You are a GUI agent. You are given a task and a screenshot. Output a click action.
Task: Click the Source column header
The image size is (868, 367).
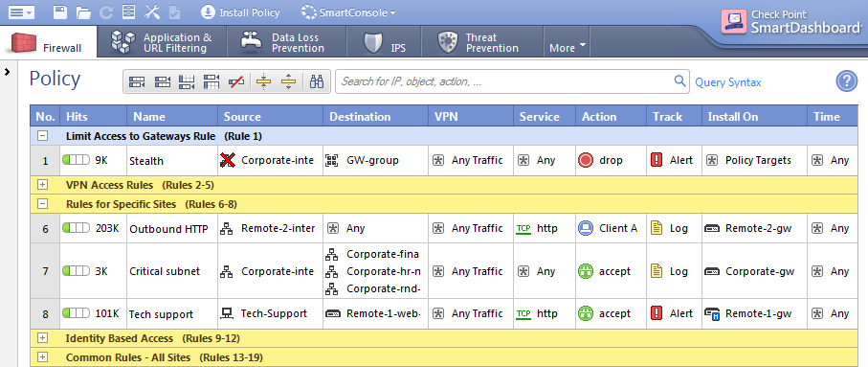point(270,116)
